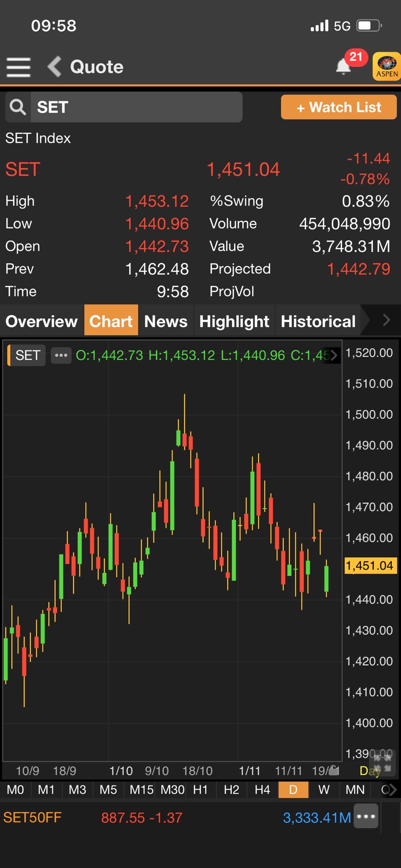401x868 pixels.
Task: Open the hamburger menu
Action: point(18,67)
